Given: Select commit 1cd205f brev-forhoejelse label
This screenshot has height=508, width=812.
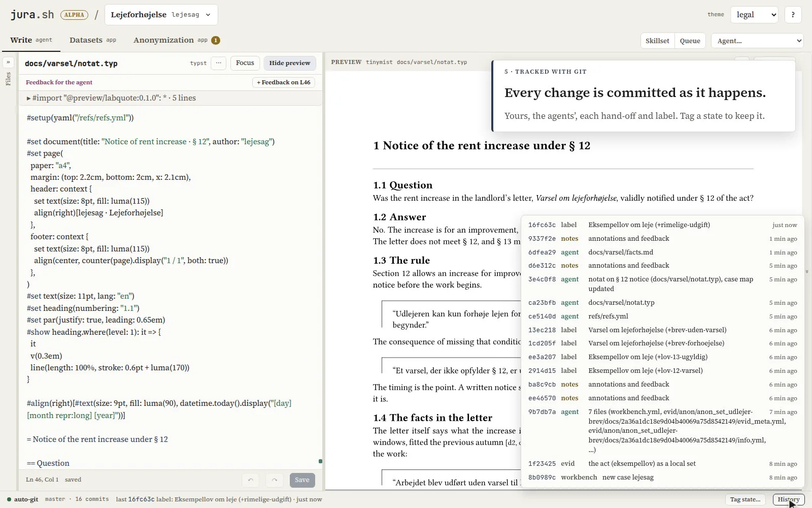Looking at the screenshot, I should click(x=662, y=343).
